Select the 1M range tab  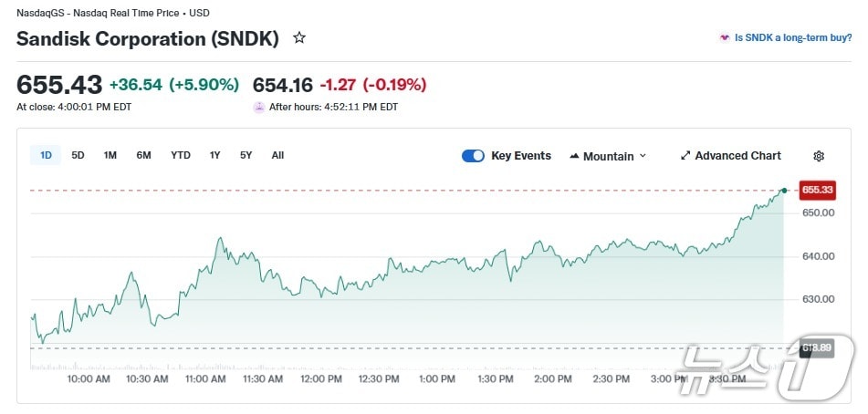click(110, 155)
